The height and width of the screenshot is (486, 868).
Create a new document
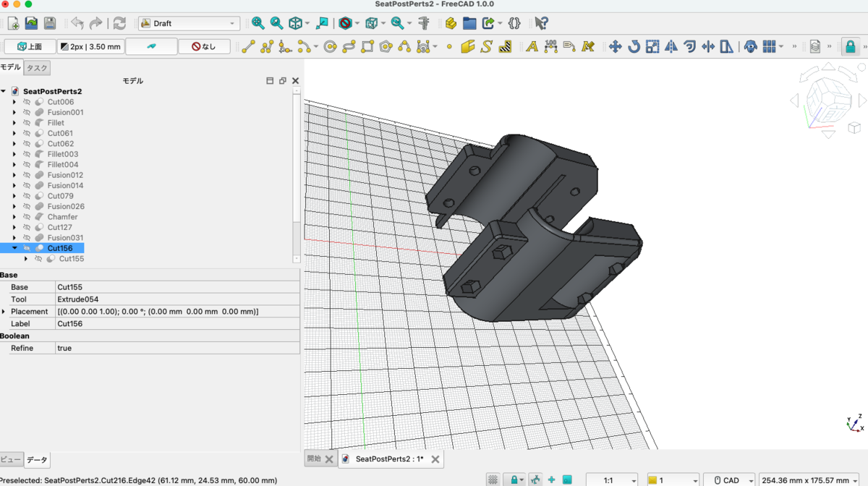pos(13,23)
